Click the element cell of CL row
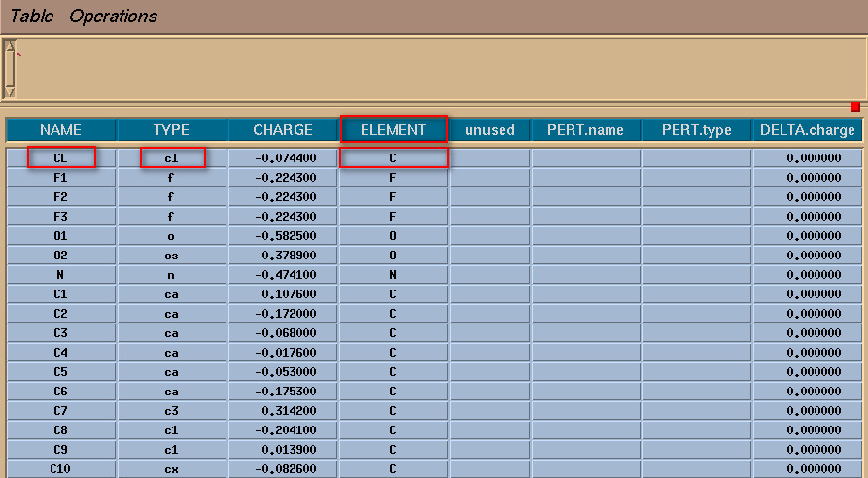 click(393, 157)
